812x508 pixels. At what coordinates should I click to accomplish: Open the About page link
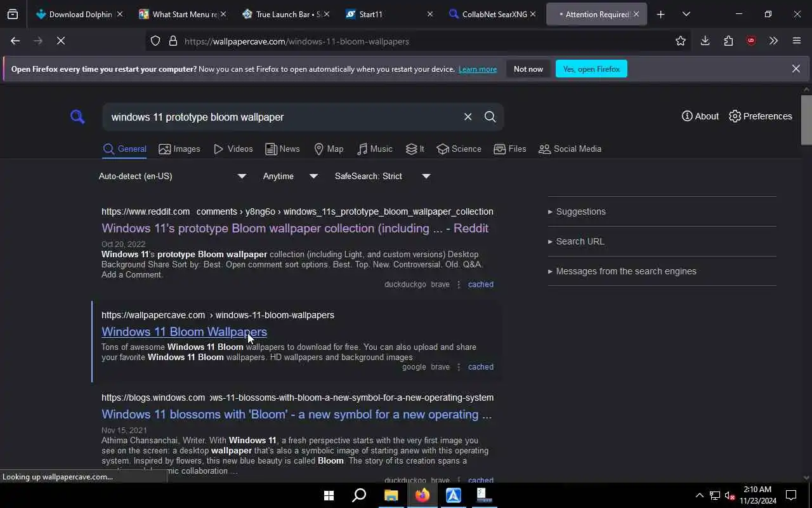click(700, 116)
